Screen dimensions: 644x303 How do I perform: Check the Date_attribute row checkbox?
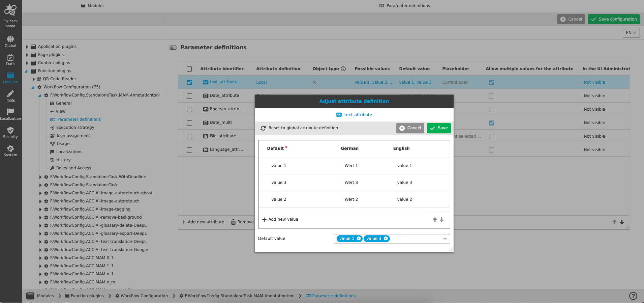click(x=189, y=96)
